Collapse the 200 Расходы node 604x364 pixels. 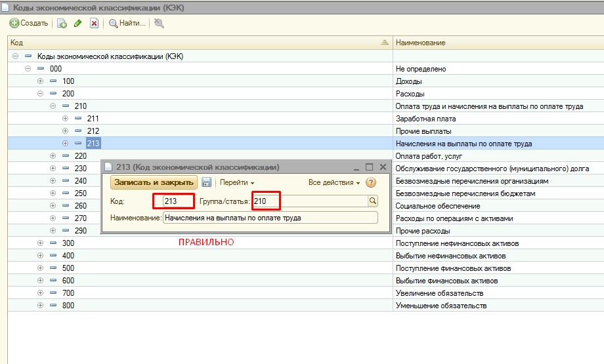point(40,94)
